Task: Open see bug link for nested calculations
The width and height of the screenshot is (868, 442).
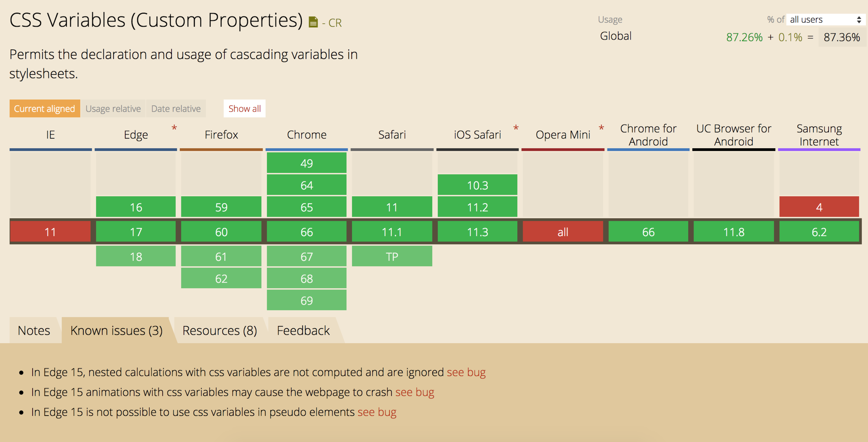Action: (466, 372)
